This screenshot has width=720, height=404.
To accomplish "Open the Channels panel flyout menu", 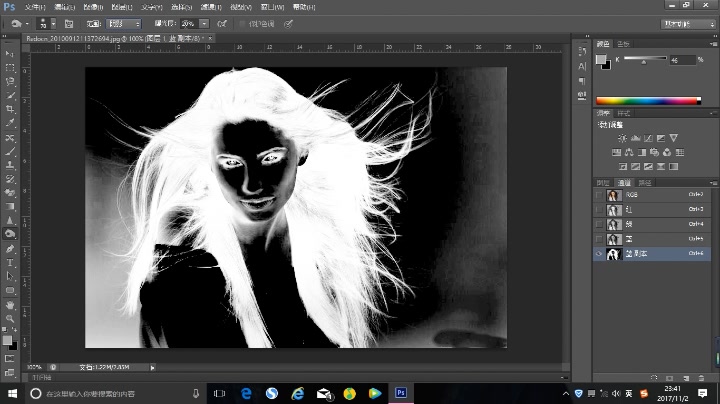I will click(713, 183).
